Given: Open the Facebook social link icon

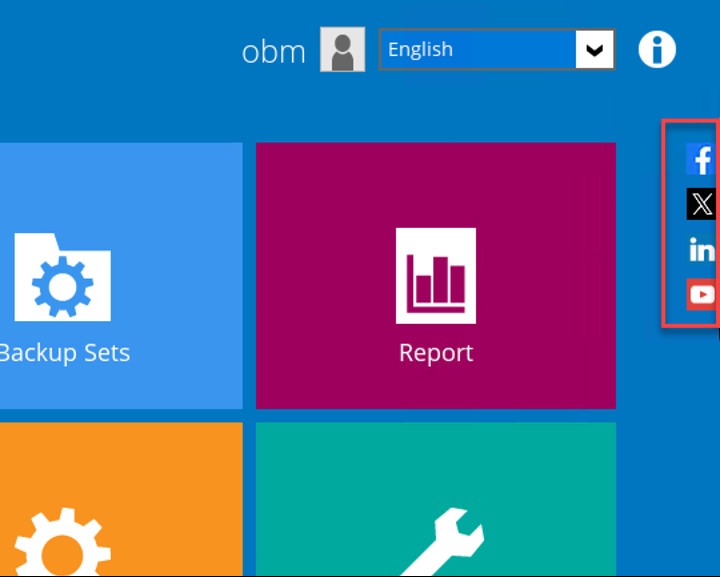Looking at the screenshot, I should (x=701, y=159).
